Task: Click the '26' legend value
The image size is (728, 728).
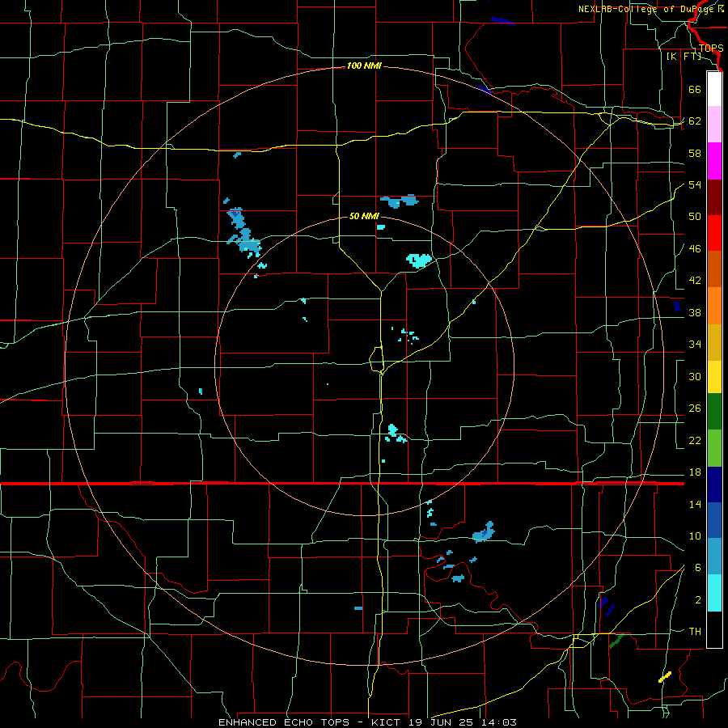Action: point(695,408)
